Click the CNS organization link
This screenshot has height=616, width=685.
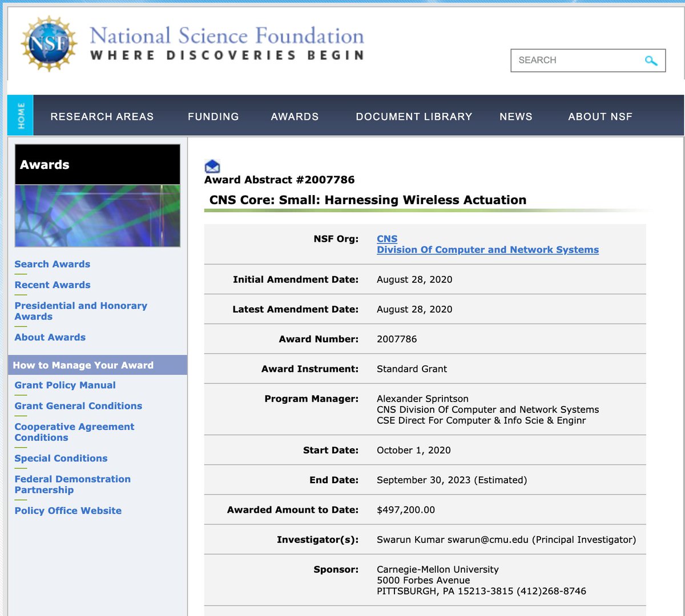pyautogui.click(x=387, y=239)
